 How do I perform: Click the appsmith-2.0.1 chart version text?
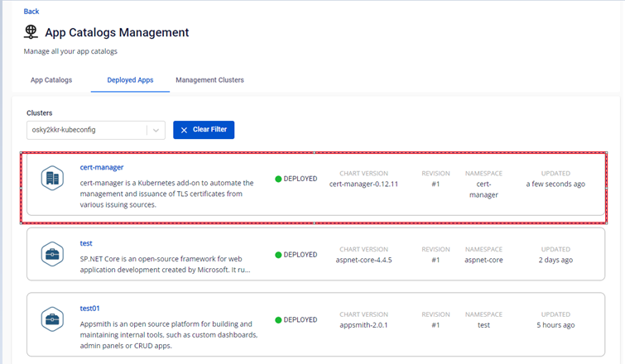pos(363,325)
